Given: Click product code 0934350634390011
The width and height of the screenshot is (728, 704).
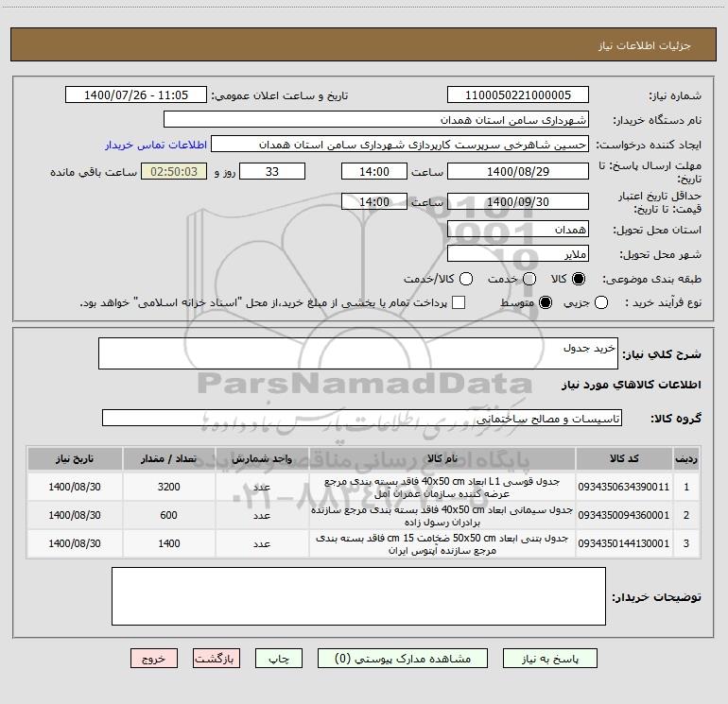Looking at the screenshot, I should click(x=624, y=487).
